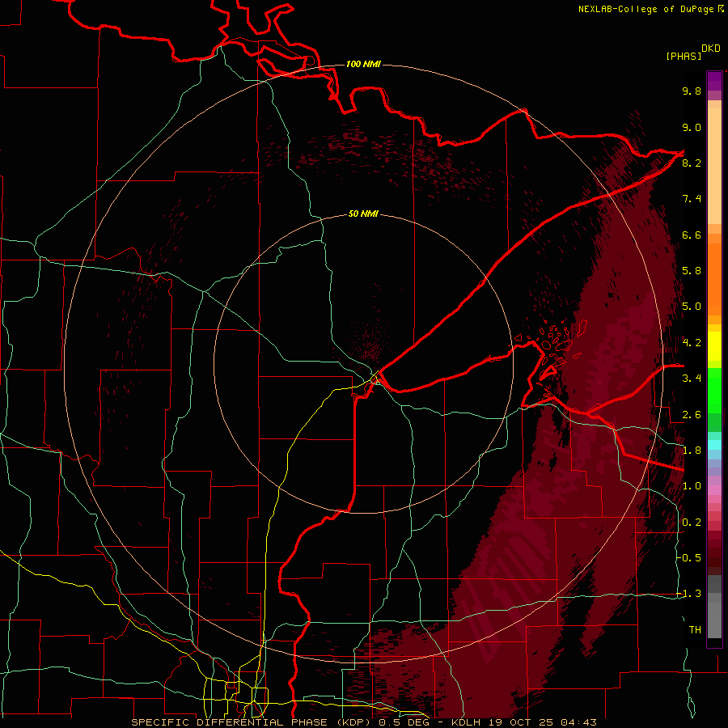
Task: Click the 5.0 legend value
Action: point(692,307)
